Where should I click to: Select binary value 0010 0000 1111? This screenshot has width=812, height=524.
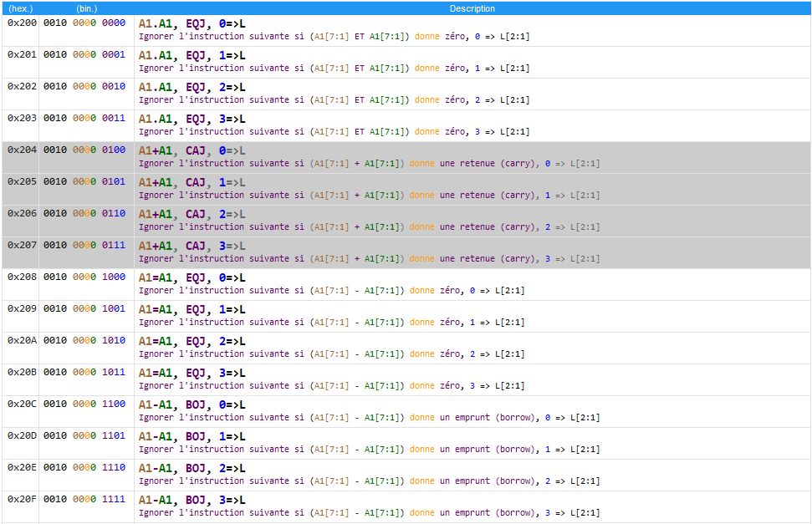84,499
